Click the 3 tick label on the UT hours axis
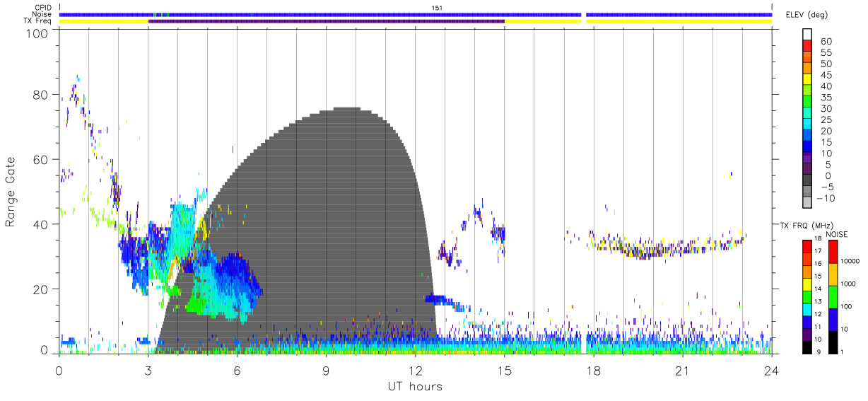Image resolution: width=868 pixels, height=401 pixels. (148, 369)
